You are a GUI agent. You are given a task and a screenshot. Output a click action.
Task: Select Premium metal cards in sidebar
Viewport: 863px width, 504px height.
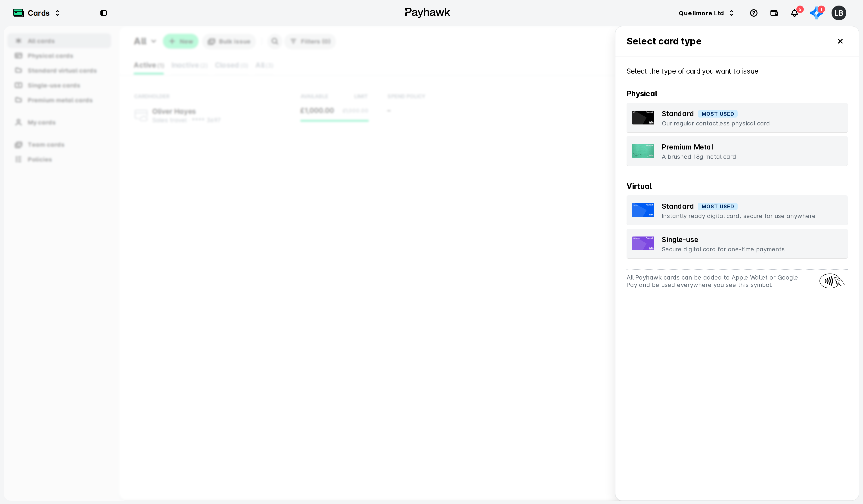coord(59,100)
